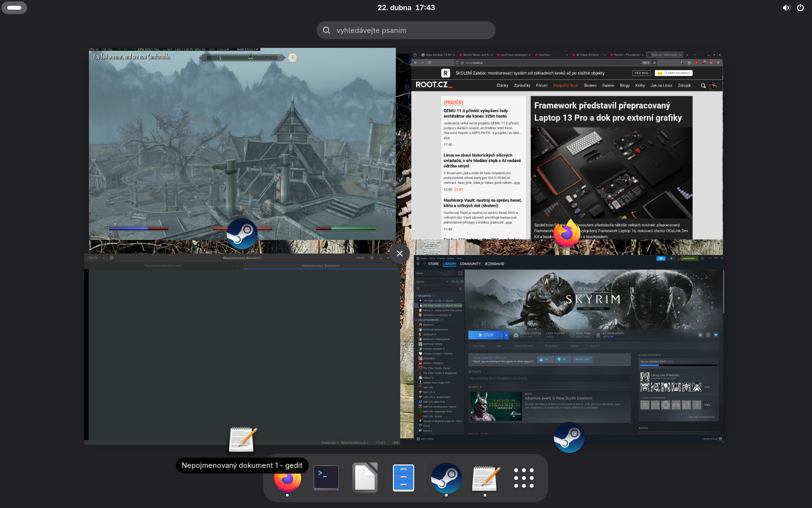Click No thumbs-down recommendation button
Viewport: 812px width, 508px height.
click(x=563, y=359)
